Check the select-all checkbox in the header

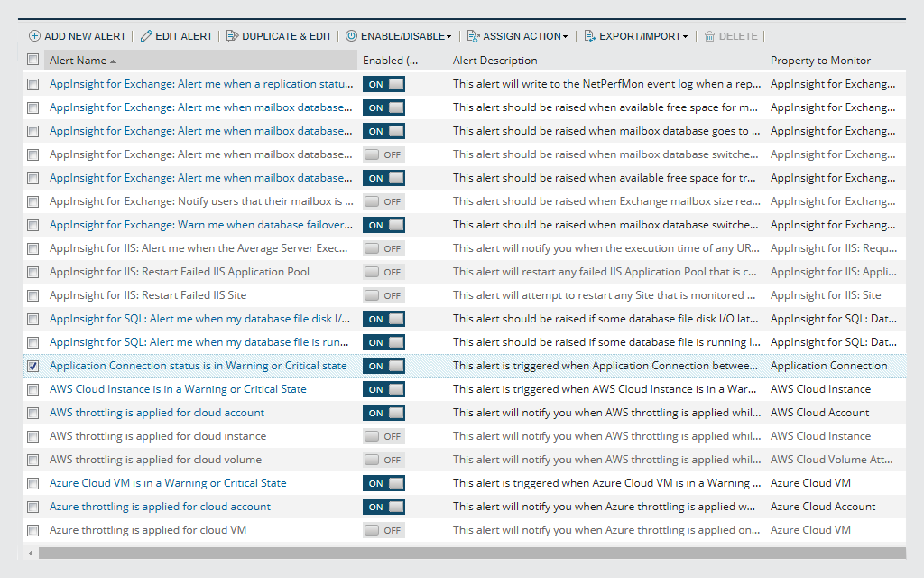click(33, 60)
